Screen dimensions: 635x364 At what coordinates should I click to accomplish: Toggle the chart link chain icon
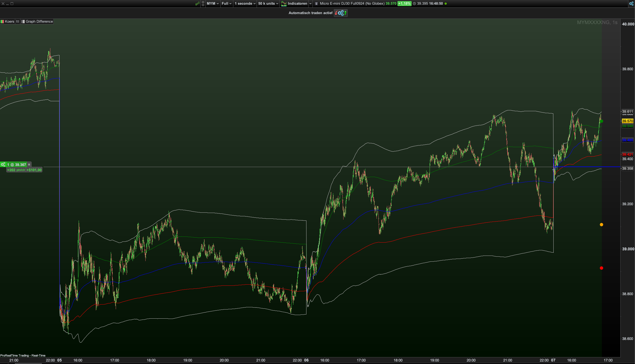pos(203,4)
